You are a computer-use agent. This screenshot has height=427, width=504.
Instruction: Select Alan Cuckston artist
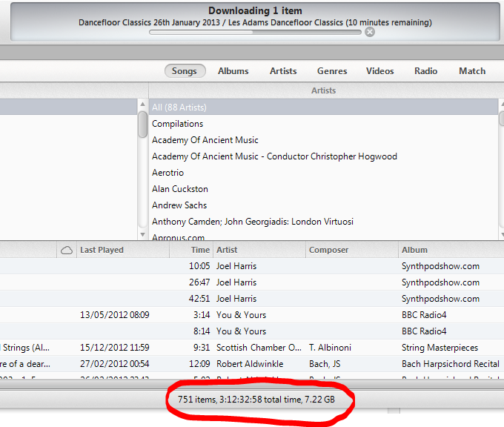323,189
